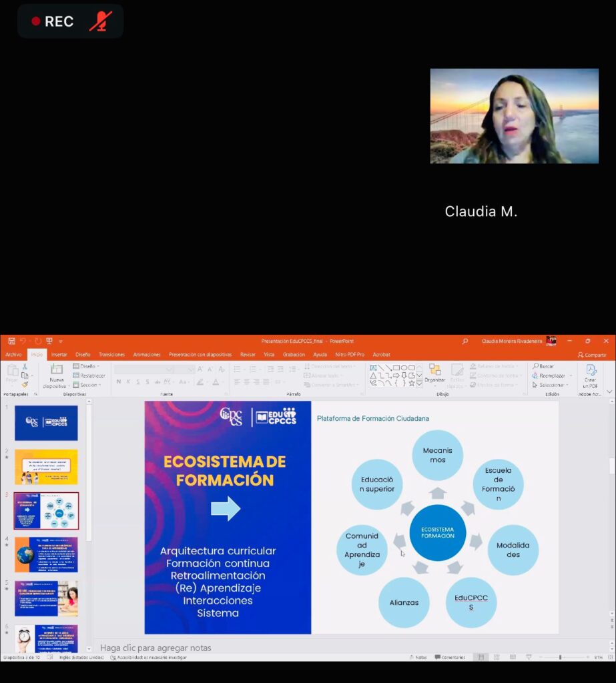This screenshot has height=683, width=616.
Task: Toggle the Comentarios pane in status bar
Action: point(450,657)
